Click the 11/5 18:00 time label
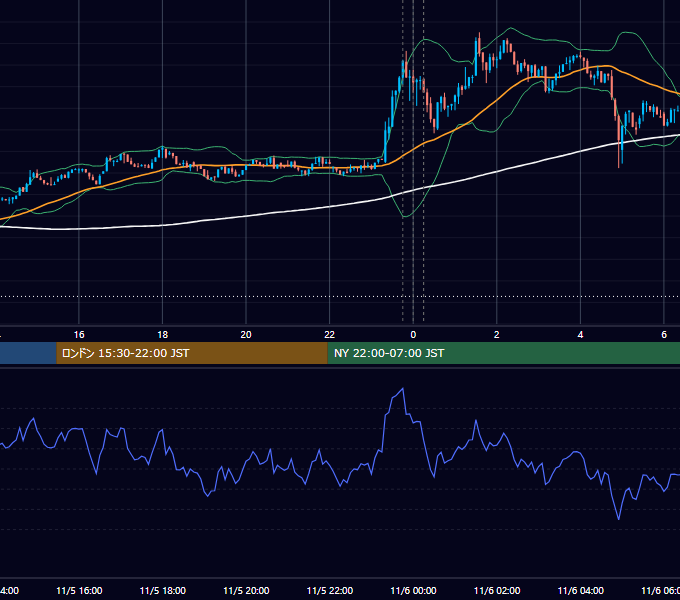This screenshot has height=600, width=680. point(163,590)
